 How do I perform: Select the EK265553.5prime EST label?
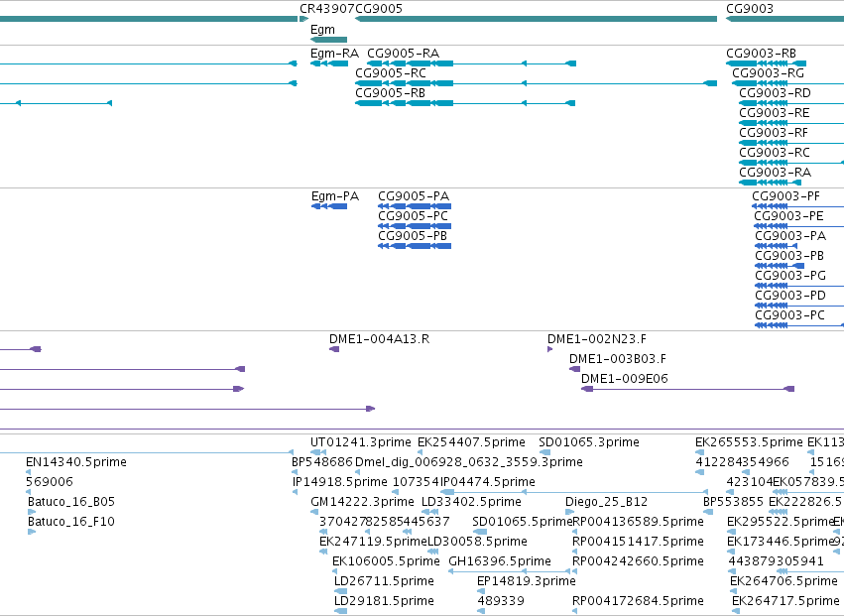(749, 442)
